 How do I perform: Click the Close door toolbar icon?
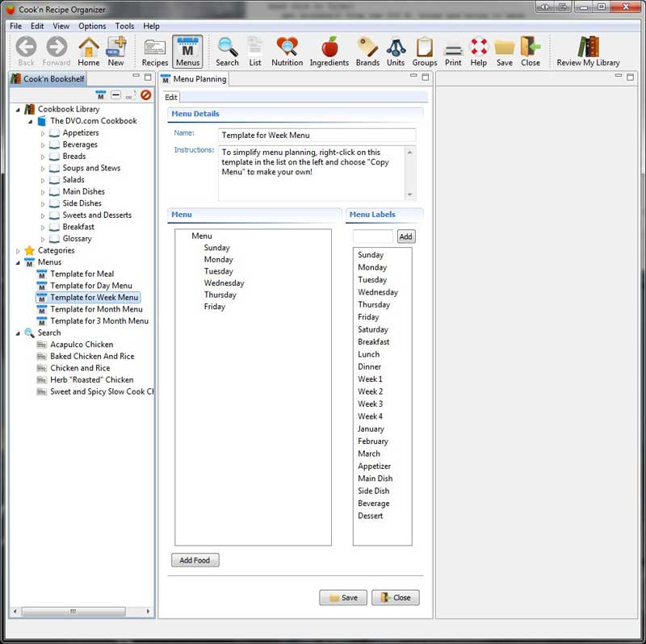[531, 52]
